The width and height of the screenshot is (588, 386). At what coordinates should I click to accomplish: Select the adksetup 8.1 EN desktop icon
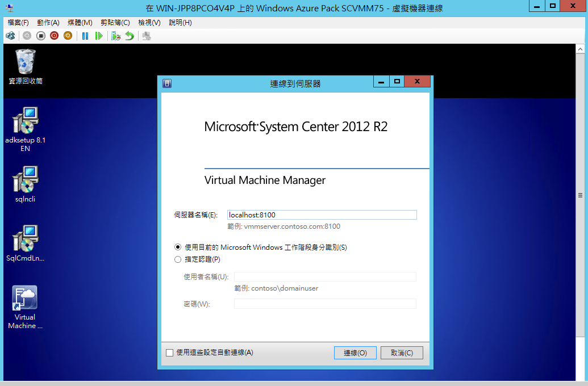pyautogui.click(x=26, y=129)
